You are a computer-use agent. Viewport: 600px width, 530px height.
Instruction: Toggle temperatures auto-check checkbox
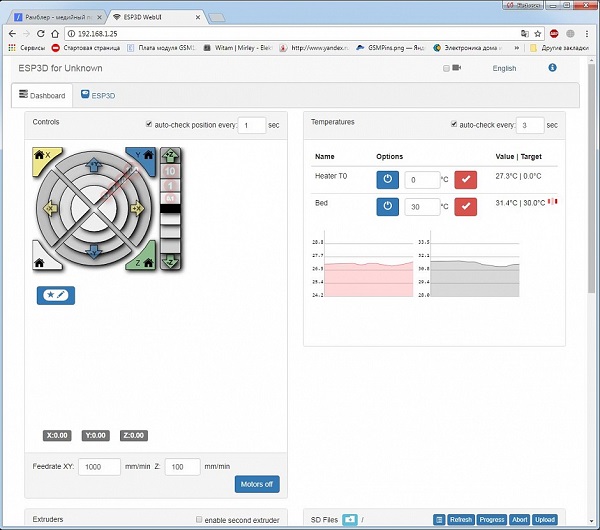(x=454, y=124)
